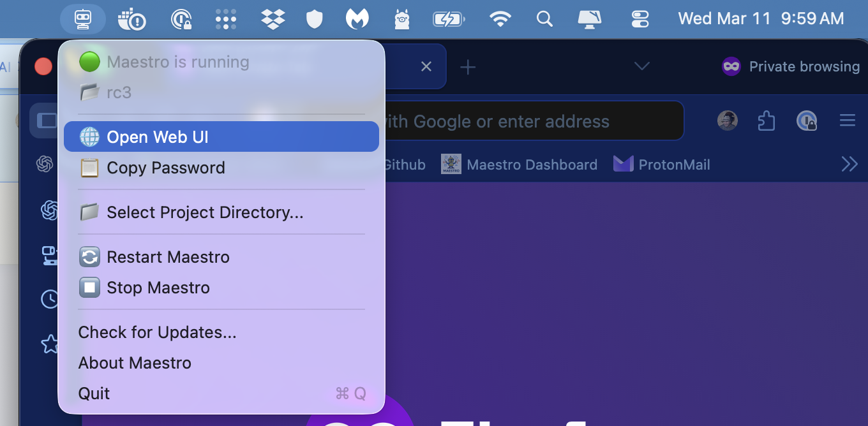Open a new tab with plus button
Image resolution: width=868 pixels, height=426 pixels.
(468, 66)
